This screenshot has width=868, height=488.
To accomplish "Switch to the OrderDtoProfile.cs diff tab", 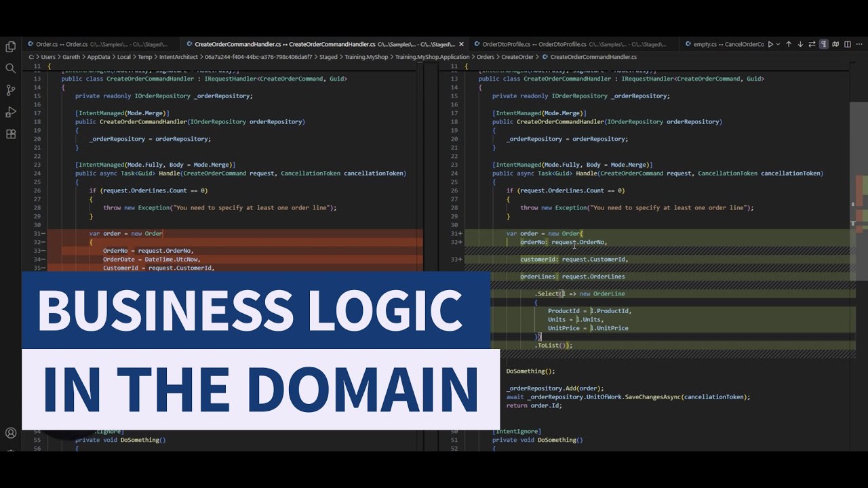I will [x=574, y=44].
